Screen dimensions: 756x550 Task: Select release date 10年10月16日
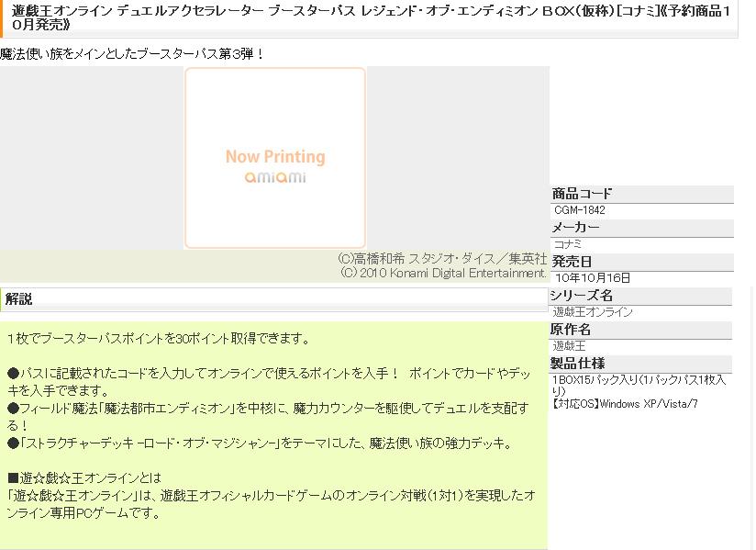coord(593,278)
